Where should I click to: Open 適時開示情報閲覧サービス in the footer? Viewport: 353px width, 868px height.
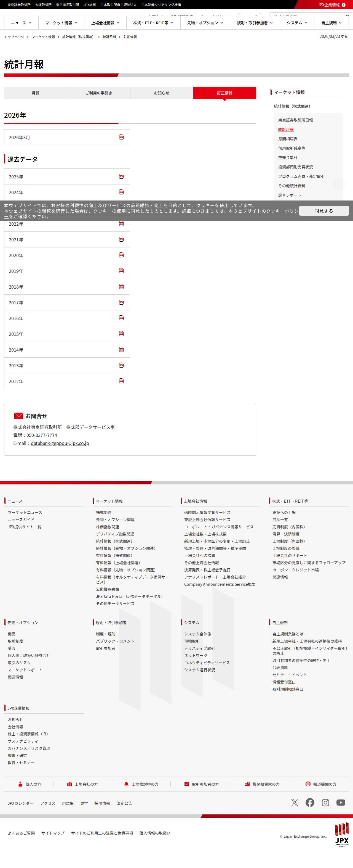207,513
